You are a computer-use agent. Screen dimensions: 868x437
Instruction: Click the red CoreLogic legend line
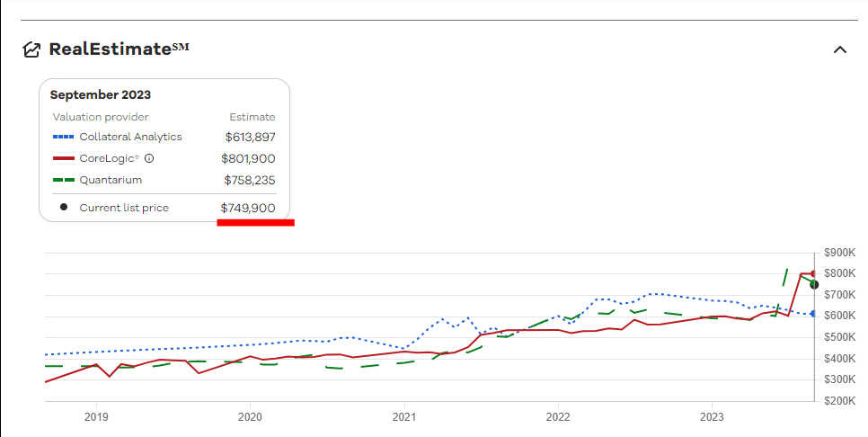pos(63,158)
